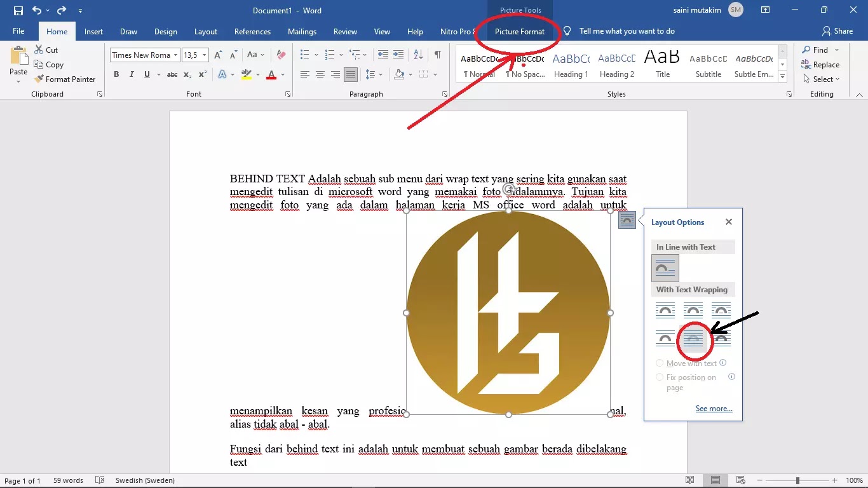Click the Sort A-Z icon

pos(418,55)
